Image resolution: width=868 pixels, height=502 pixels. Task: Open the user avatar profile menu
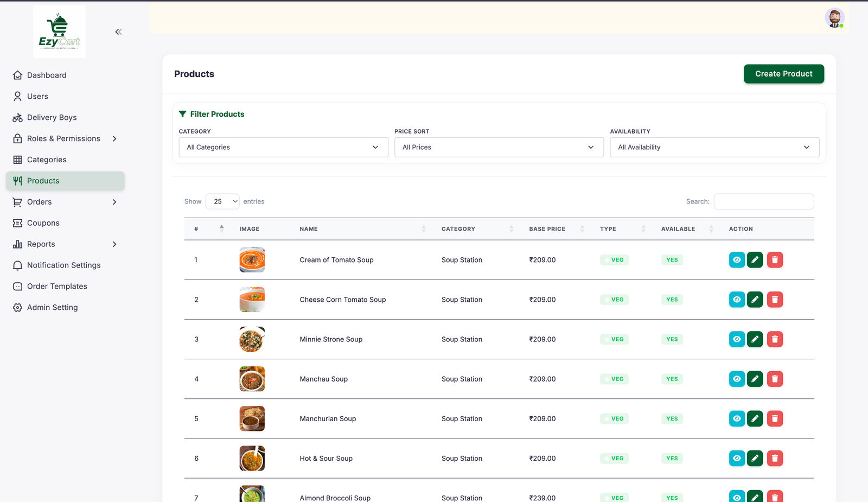pyautogui.click(x=834, y=18)
